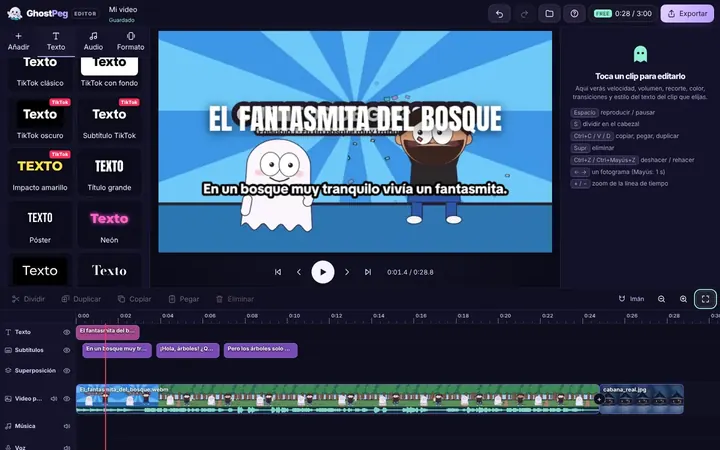Click the FREE 0:28 / 3:00 duration badge
The height and width of the screenshot is (450, 720).
click(x=623, y=14)
